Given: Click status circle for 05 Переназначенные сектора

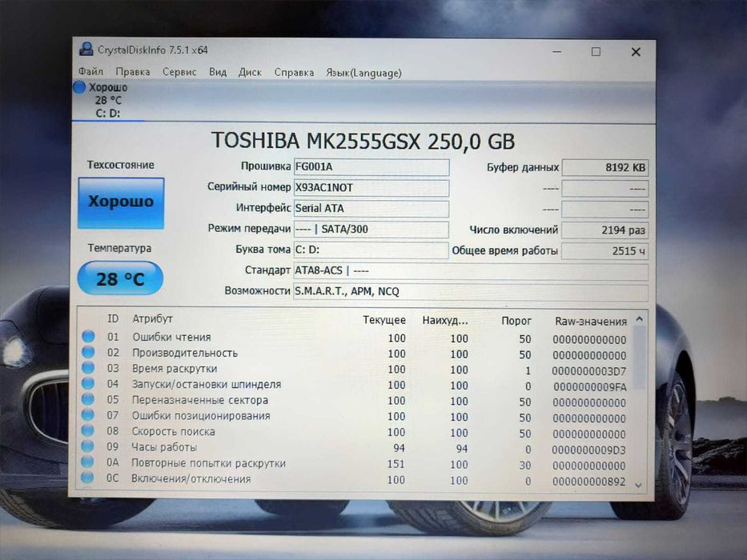Looking at the screenshot, I should 87,399.
